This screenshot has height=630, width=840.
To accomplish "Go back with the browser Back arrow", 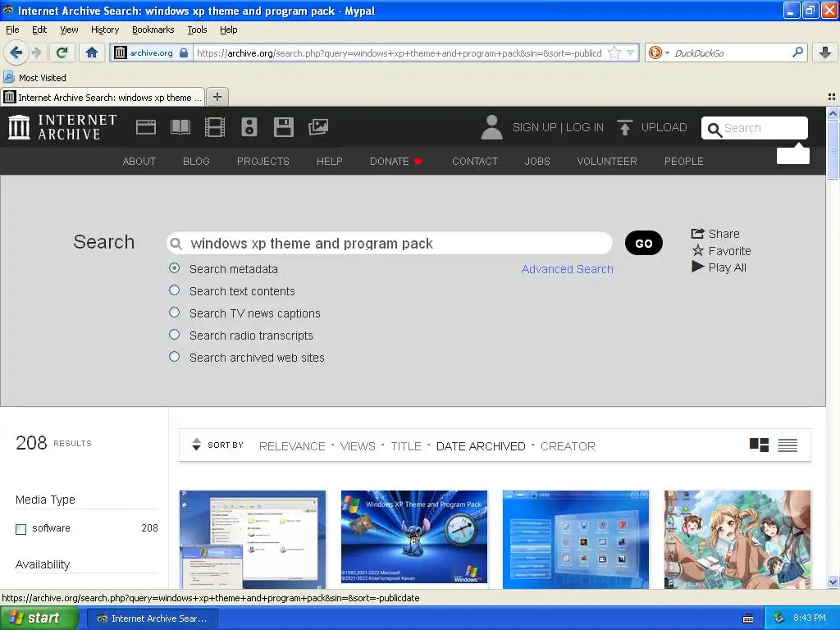I will point(16,52).
